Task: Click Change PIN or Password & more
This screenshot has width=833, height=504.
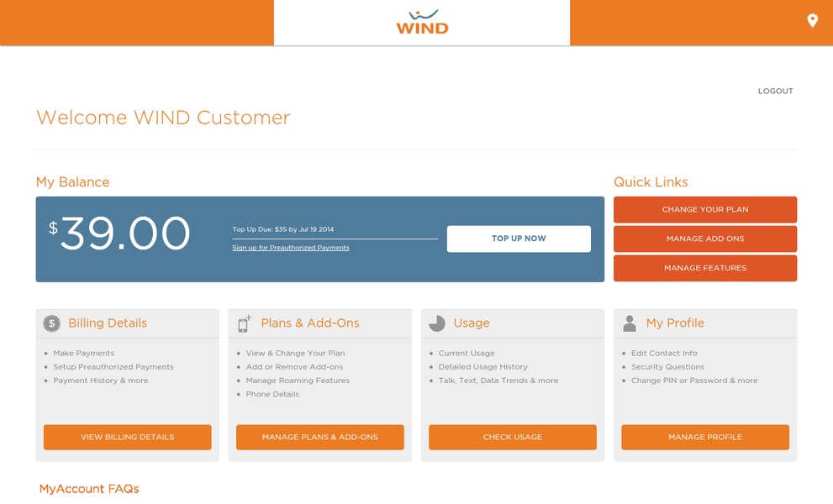Action: [x=694, y=381]
